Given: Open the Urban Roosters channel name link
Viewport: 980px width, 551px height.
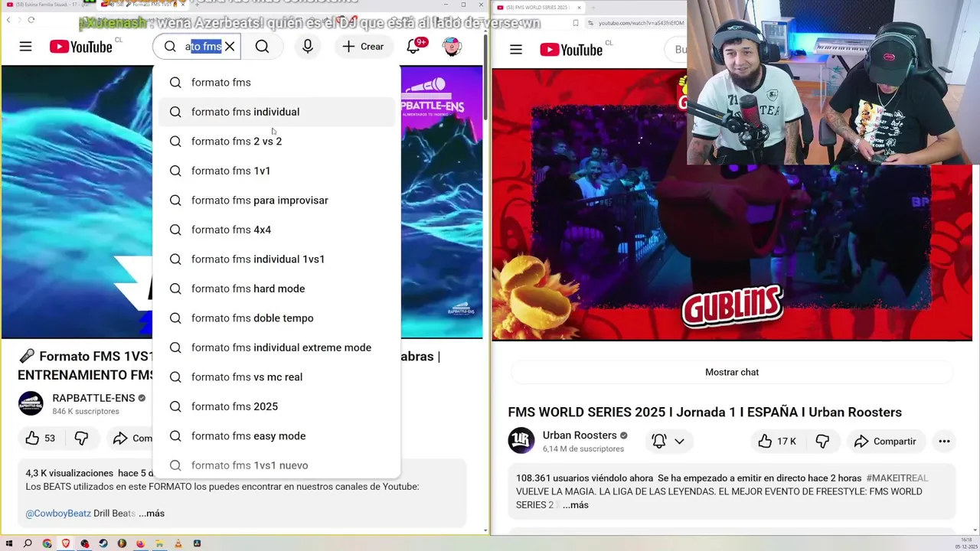Looking at the screenshot, I should coord(580,435).
